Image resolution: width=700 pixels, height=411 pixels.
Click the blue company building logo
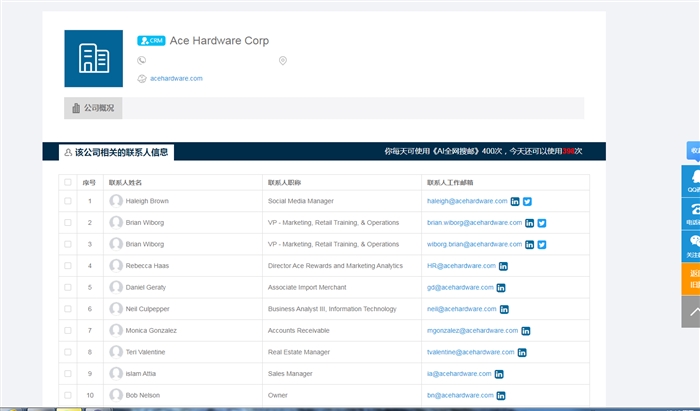click(x=93, y=58)
